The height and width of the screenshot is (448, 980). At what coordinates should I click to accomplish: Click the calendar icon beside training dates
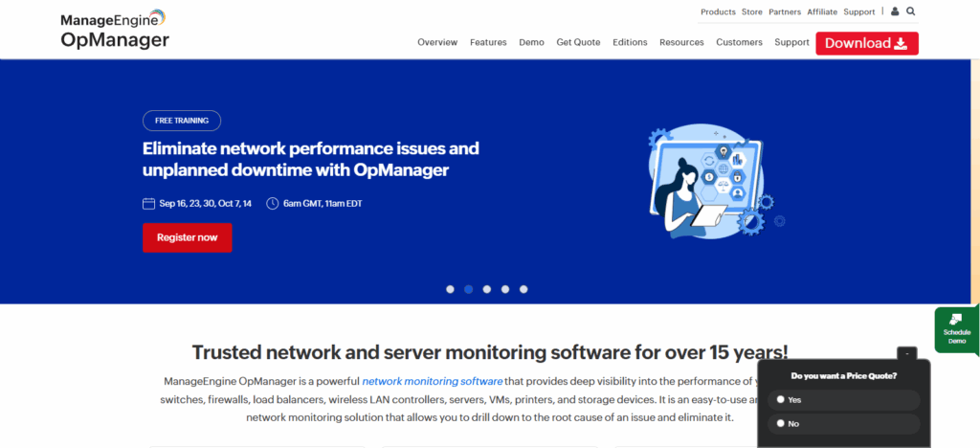point(148,204)
